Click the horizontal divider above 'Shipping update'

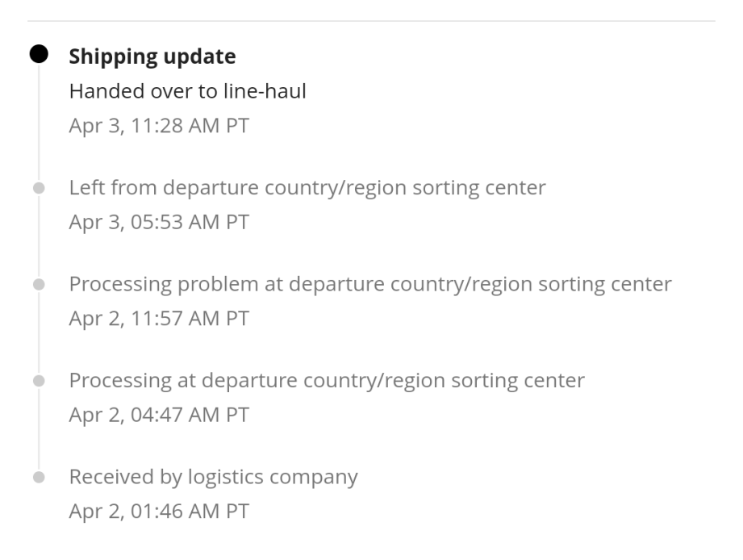coord(371,20)
